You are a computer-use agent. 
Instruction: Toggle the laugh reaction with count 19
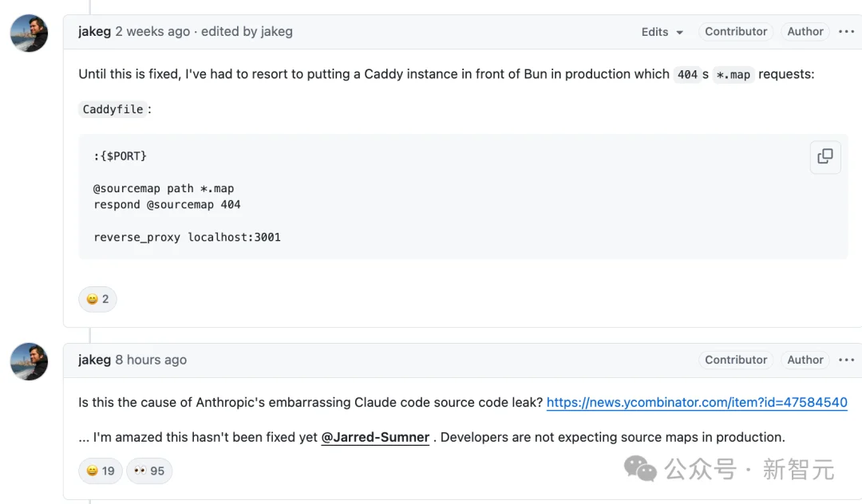tap(101, 471)
